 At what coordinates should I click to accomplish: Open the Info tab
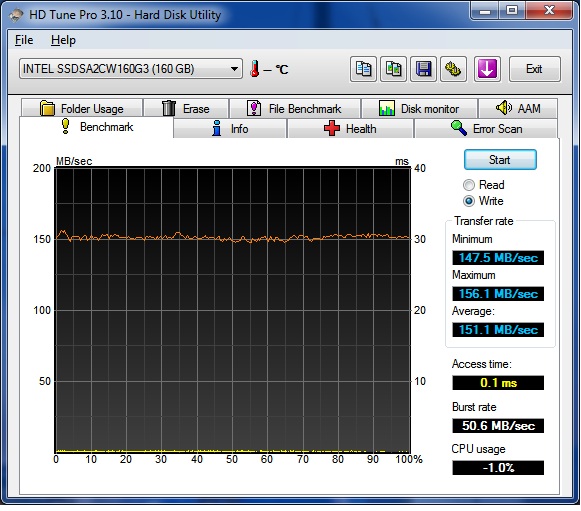[x=230, y=129]
